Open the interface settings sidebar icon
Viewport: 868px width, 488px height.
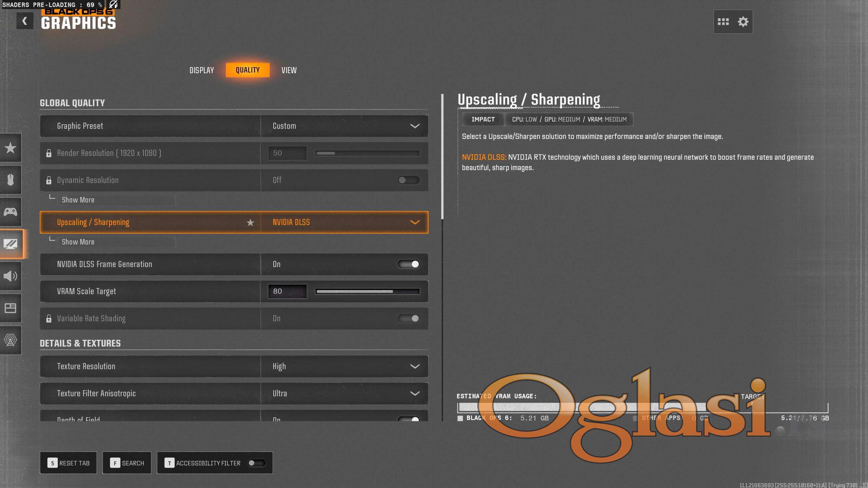(10, 308)
